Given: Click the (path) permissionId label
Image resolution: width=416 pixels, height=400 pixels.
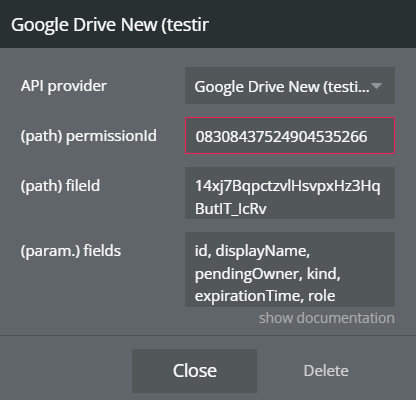Looking at the screenshot, I should pos(89,136).
